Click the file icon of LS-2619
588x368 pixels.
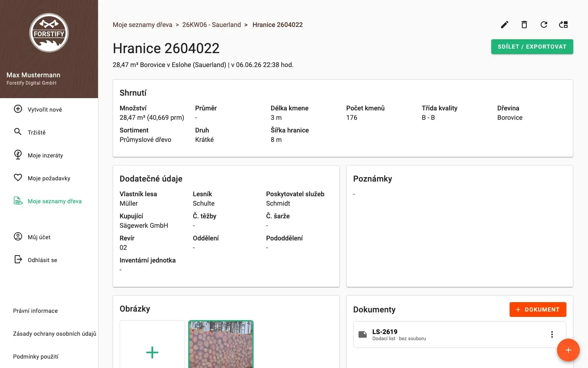coord(363,334)
